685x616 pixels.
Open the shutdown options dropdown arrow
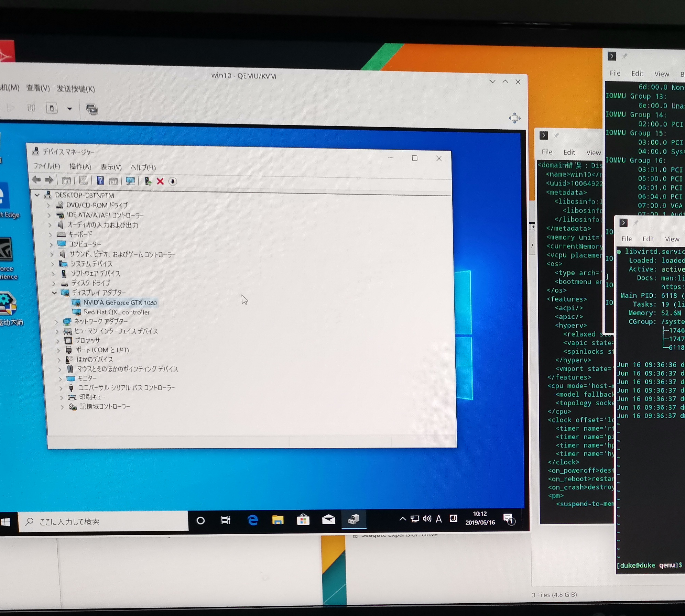pyautogui.click(x=70, y=109)
